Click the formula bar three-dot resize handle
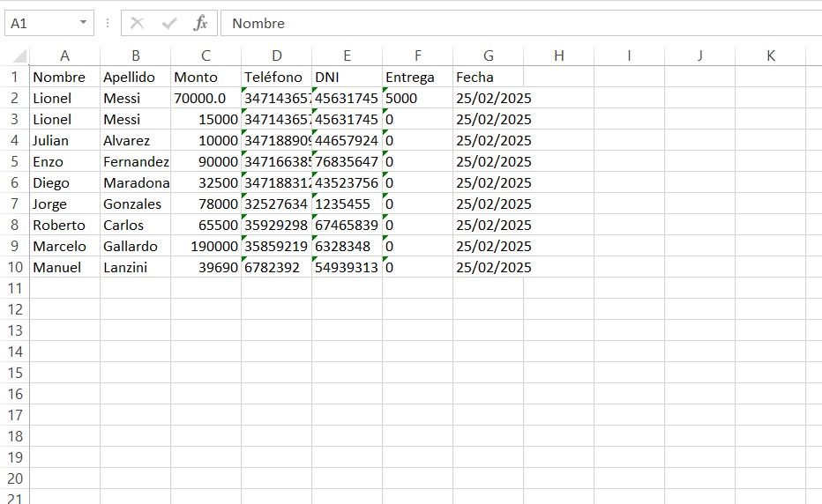The width and height of the screenshot is (822, 504). (108, 24)
